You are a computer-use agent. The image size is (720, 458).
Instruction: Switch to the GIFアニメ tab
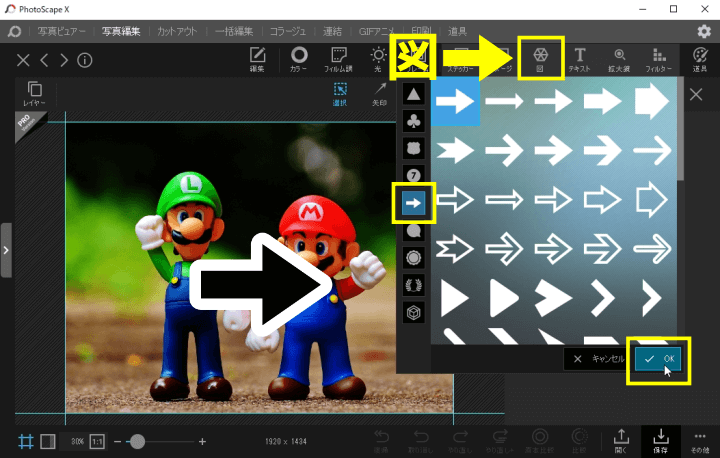tap(377, 31)
